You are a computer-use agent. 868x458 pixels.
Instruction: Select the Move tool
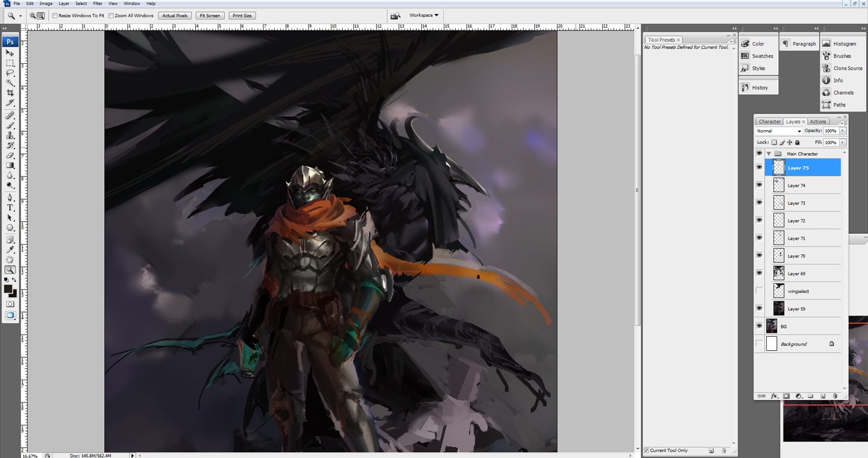(10, 53)
